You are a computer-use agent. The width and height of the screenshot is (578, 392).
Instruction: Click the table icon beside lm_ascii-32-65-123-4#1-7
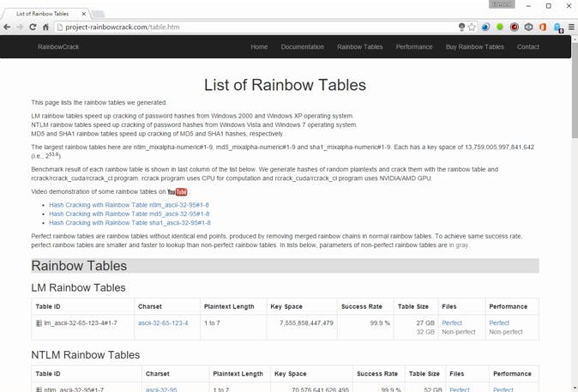coord(39,323)
